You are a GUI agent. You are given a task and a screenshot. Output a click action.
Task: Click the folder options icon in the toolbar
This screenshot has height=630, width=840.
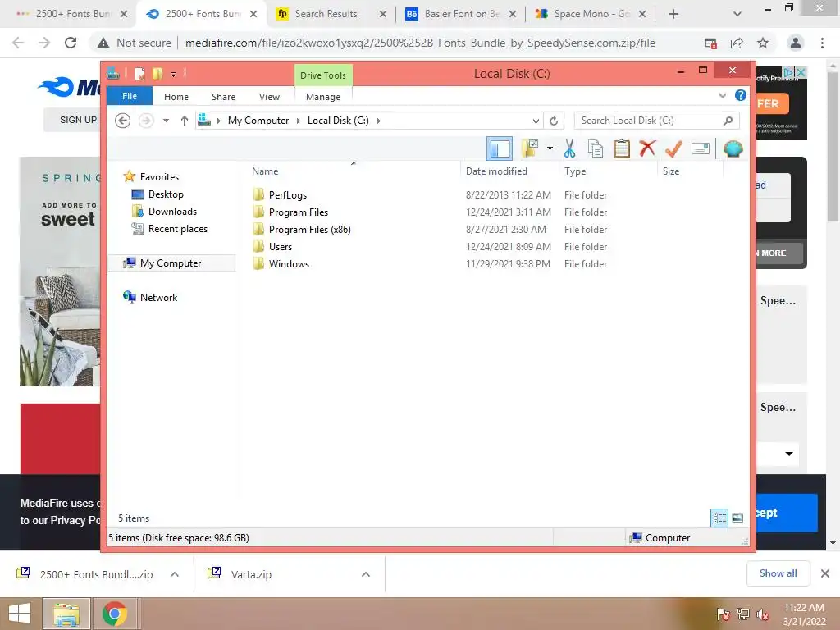pyautogui.click(x=529, y=148)
